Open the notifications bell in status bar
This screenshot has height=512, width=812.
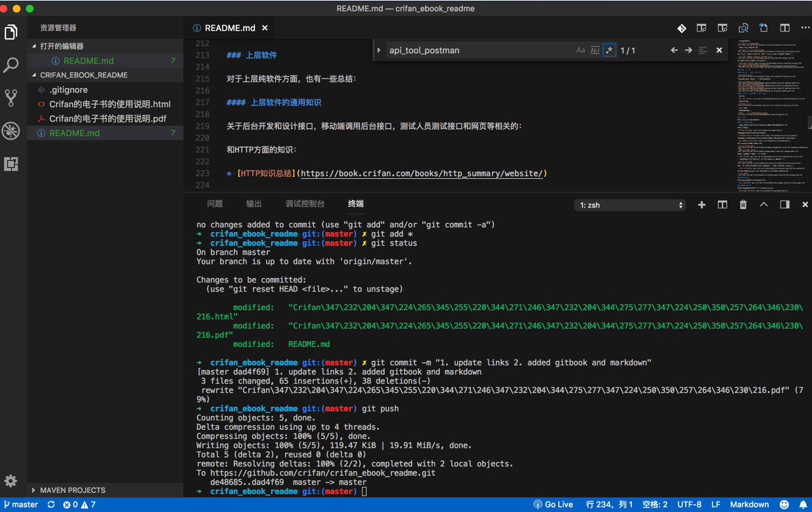tap(803, 505)
